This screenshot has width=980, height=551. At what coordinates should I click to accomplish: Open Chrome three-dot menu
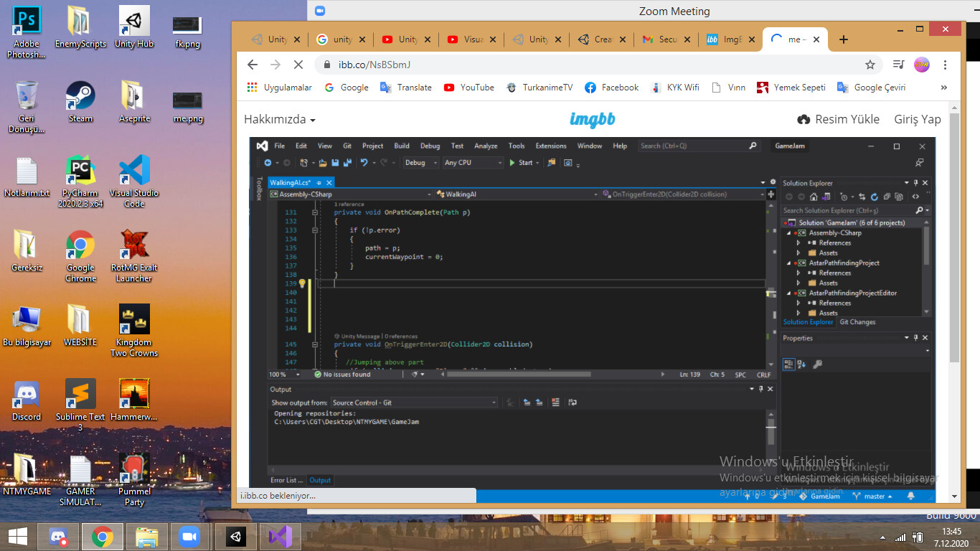(x=946, y=65)
